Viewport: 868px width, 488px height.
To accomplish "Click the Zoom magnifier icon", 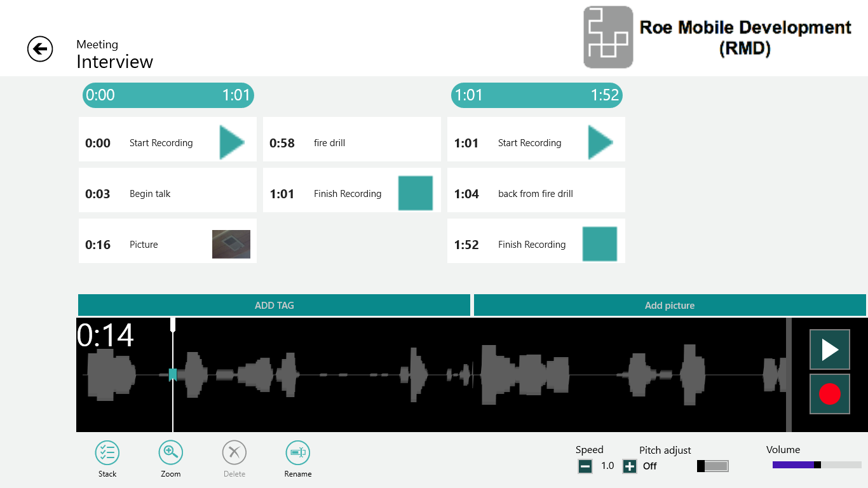I will pos(171,453).
